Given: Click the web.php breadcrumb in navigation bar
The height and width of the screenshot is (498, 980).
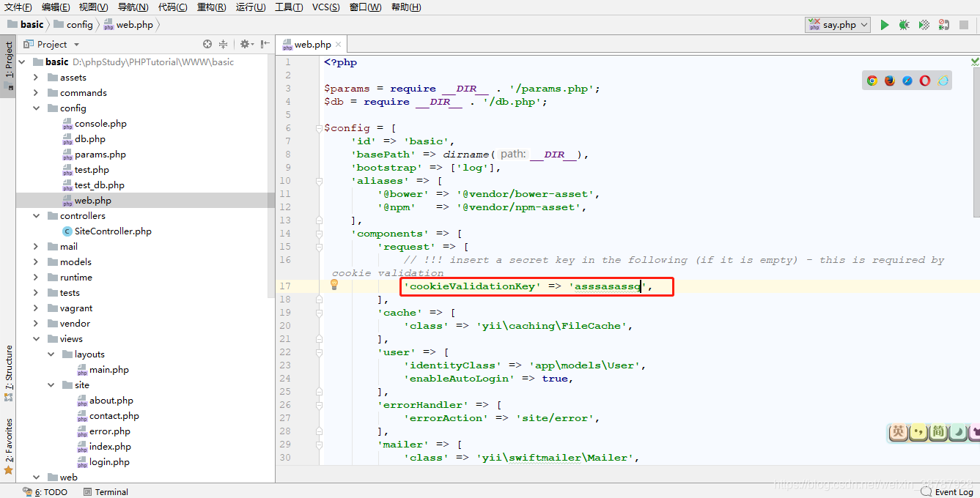Looking at the screenshot, I should coord(130,24).
